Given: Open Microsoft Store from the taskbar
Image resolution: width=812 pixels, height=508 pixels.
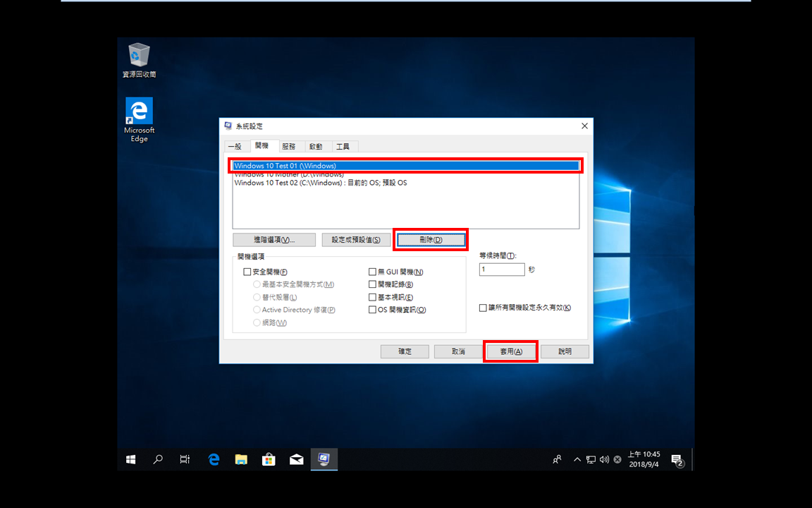Looking at the screenshot, I should (269, 459).
